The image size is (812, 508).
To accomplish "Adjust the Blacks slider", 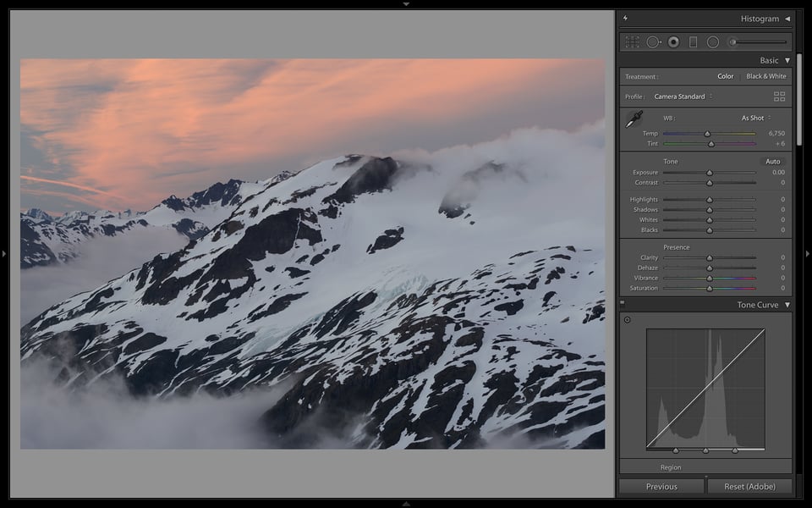I will pyautogui.click(x=710, y=230).
